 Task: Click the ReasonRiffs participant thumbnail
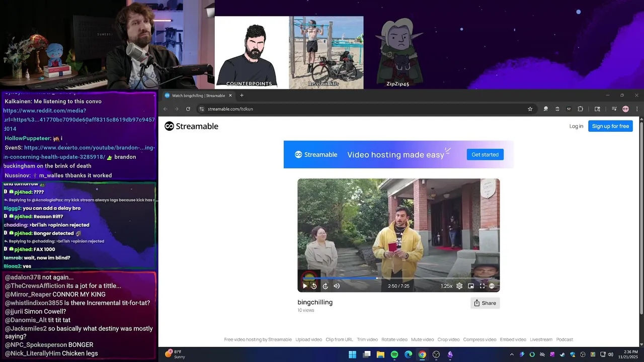(x=326, y=52)
